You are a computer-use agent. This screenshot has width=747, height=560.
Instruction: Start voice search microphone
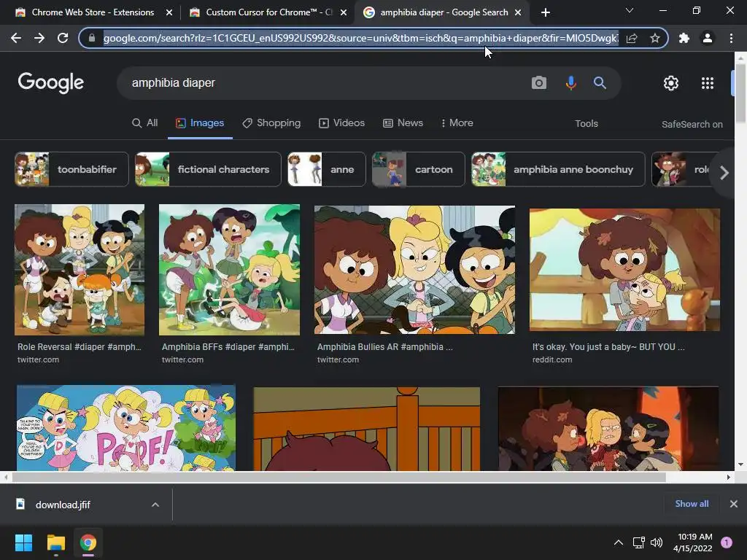(570, 83)
